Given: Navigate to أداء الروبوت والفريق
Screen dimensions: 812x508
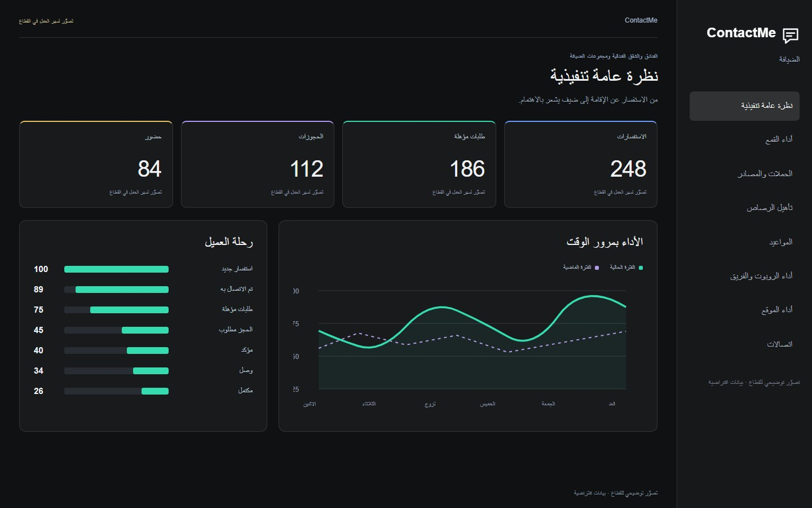Looking at the screenshot, I should tap(744, 276).
